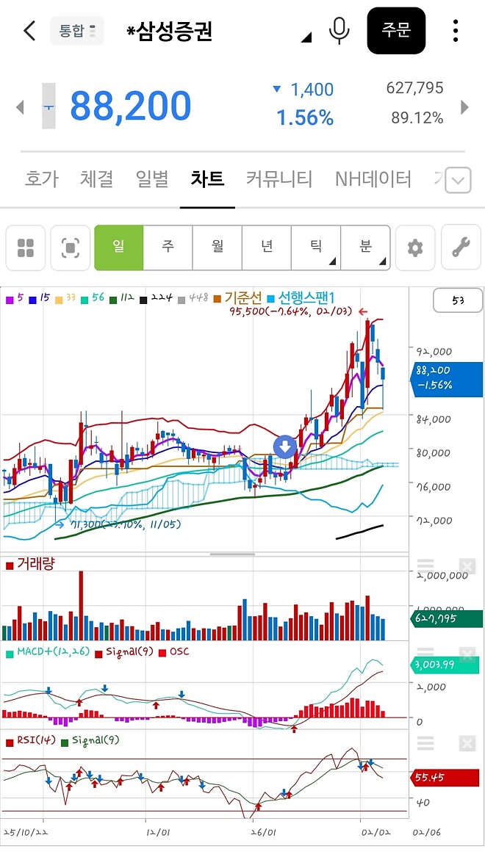The image size is (485, 868).
Task: Switch to the 호가 tab
Action: click(x=40, y=178)
